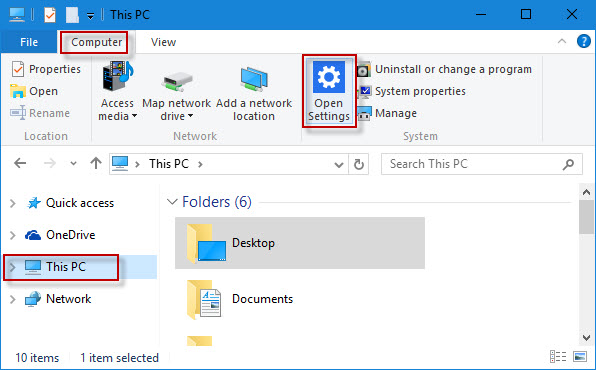Open the Recent locations dropdown arrow
The width and height of the screenshot is (596, 370).
[x=73, y=164]
